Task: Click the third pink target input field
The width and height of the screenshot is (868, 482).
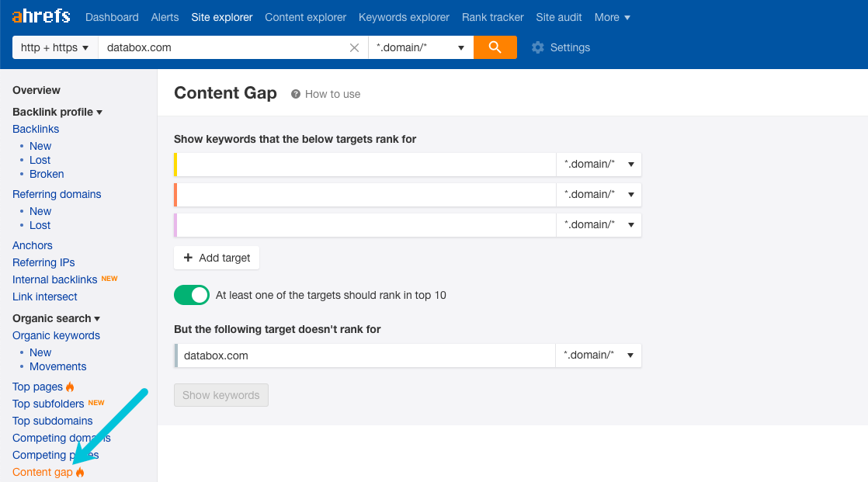Action: [366, 225]
